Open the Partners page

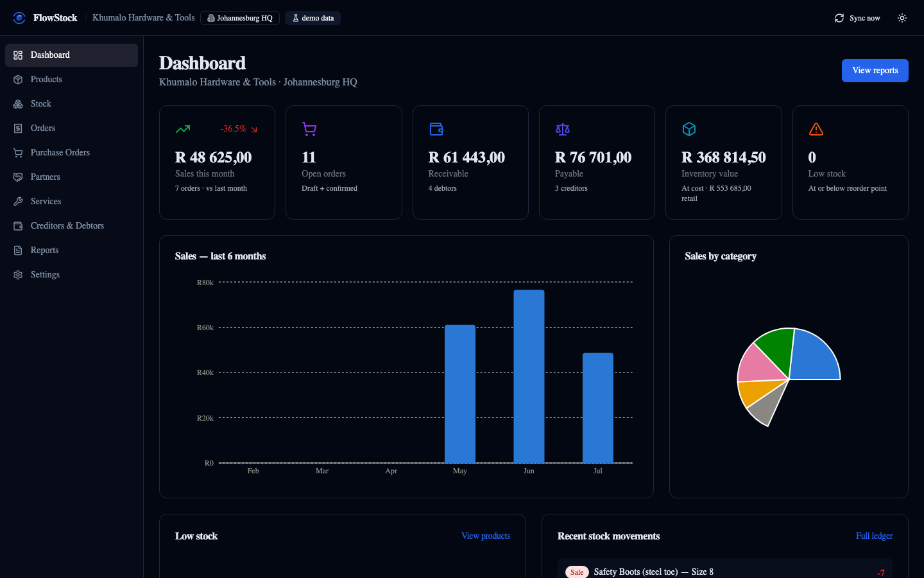pyautogui.click(x=71, y=177)
